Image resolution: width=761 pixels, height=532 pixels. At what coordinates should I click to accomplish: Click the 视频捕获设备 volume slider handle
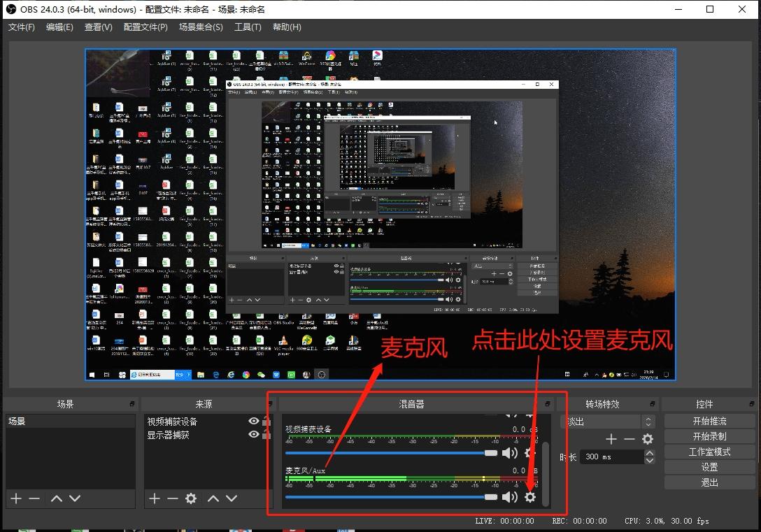(491, 453)
